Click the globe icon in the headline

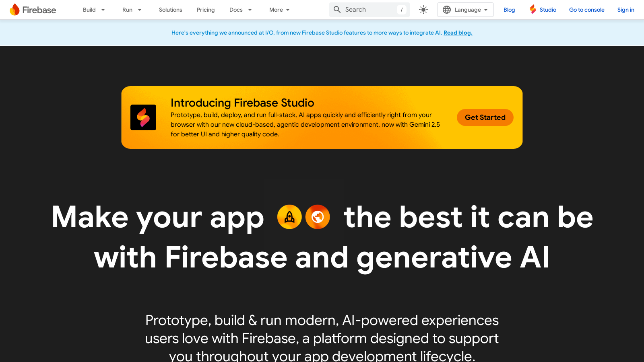(x=318, y=217)
